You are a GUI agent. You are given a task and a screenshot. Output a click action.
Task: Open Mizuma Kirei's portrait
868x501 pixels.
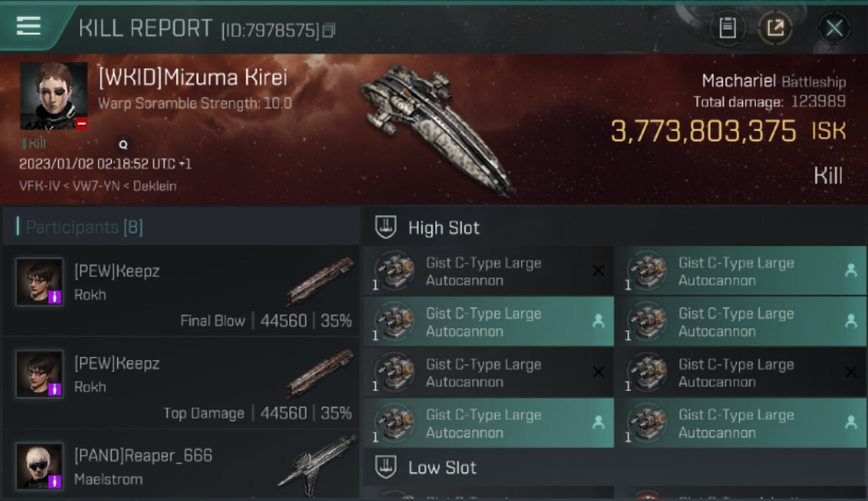53,96
